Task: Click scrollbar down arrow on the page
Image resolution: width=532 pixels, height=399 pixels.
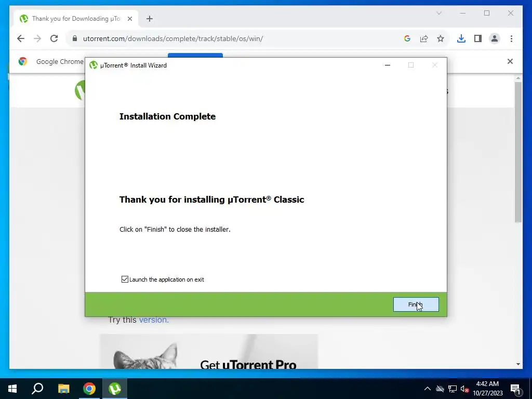Action: pos(518,364)
